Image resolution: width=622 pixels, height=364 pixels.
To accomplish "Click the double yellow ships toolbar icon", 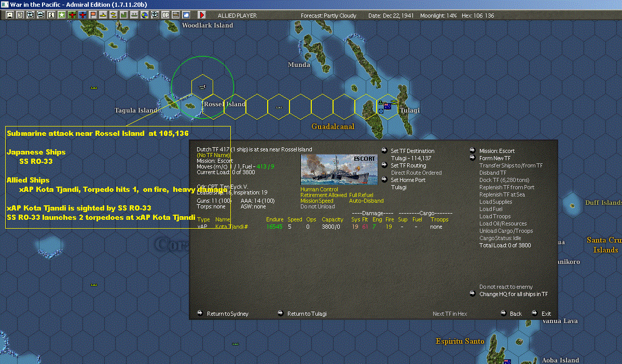I will 114,15.
